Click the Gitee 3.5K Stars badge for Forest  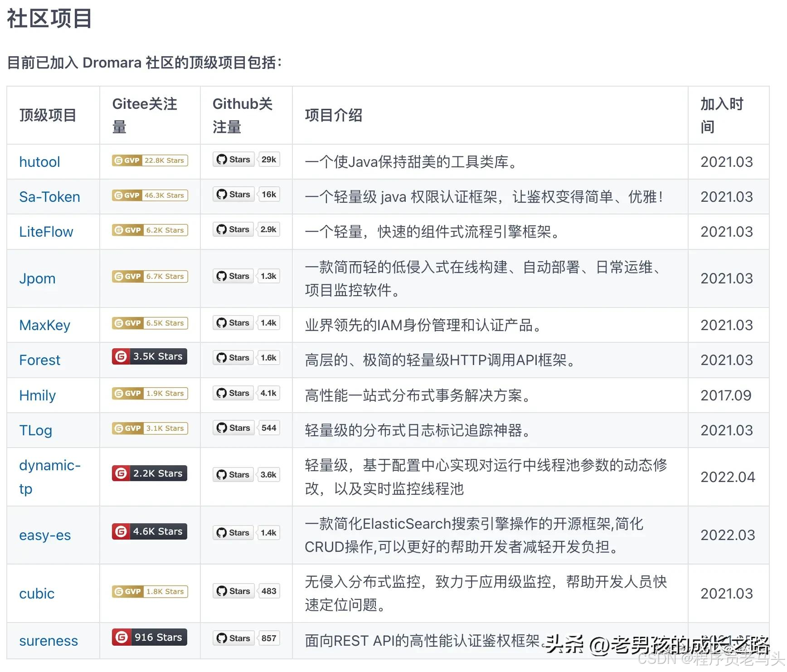[x=150, y=356]
